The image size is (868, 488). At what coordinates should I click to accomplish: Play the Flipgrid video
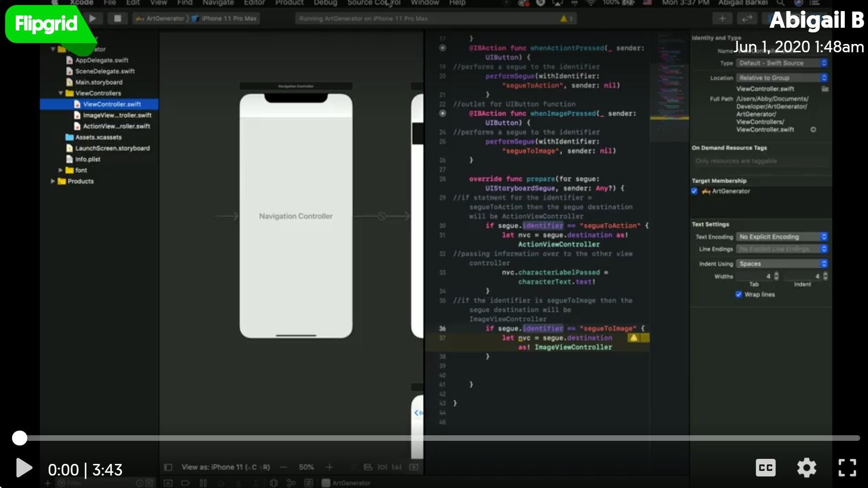click(x=24, y=468)
